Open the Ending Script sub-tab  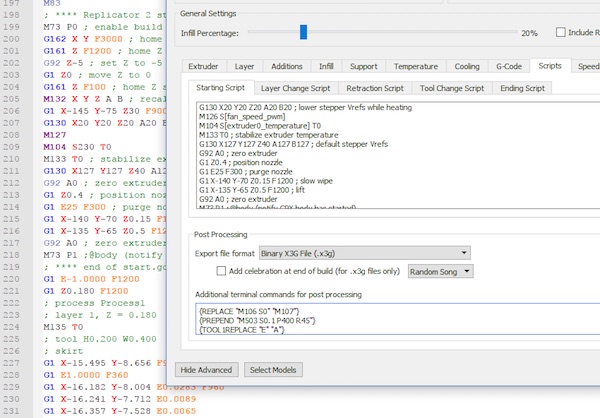coord(522,88)
